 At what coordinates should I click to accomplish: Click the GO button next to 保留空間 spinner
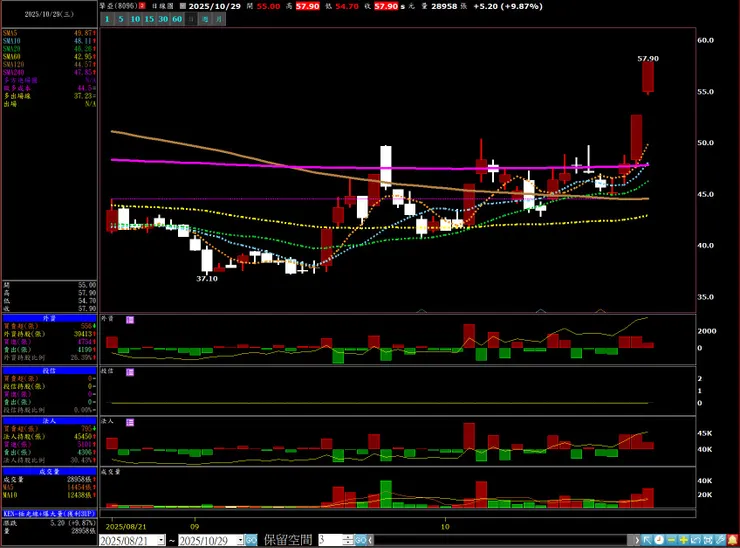point(360,540)
